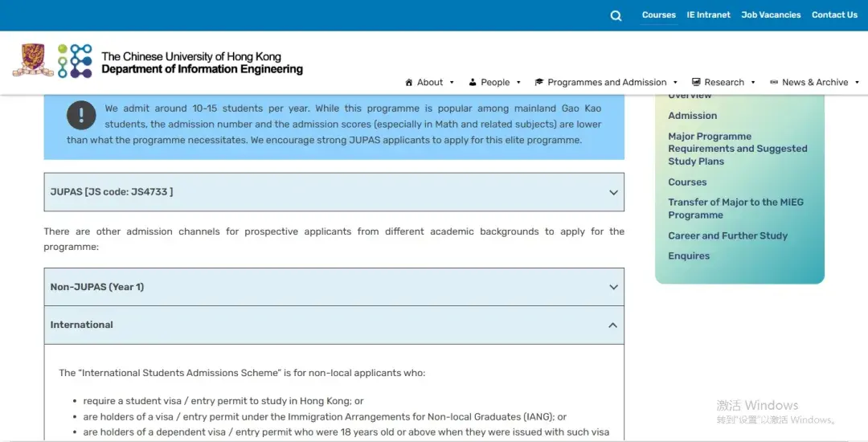Go to IE Intranet
The width and height of the screenshot is (868, 442).
pyautogui.click(x=708, y=15)
